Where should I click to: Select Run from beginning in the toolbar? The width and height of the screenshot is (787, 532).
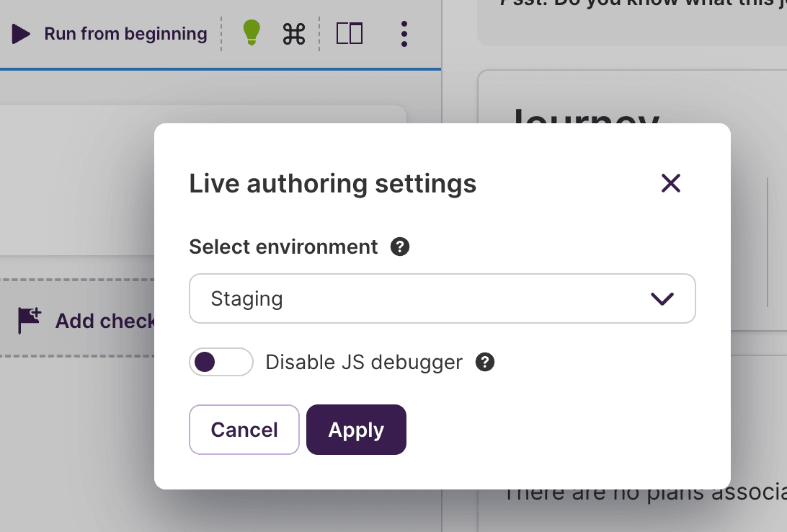pyautogui.click(x=125, y=33)
